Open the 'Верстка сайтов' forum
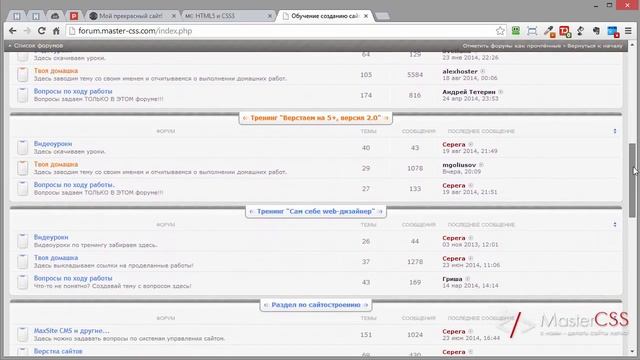Image resolution: width=640 pixels, height=360 pixels. pyautogui.click(x=58, y=351)
